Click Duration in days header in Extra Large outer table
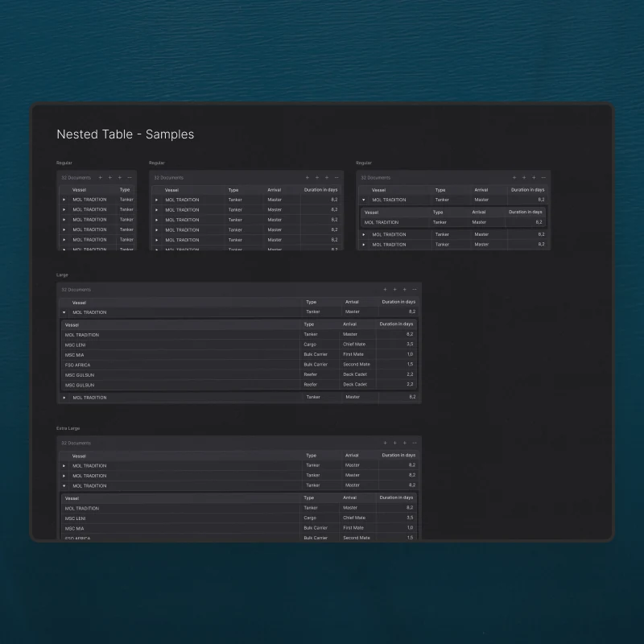 [398, 455]
